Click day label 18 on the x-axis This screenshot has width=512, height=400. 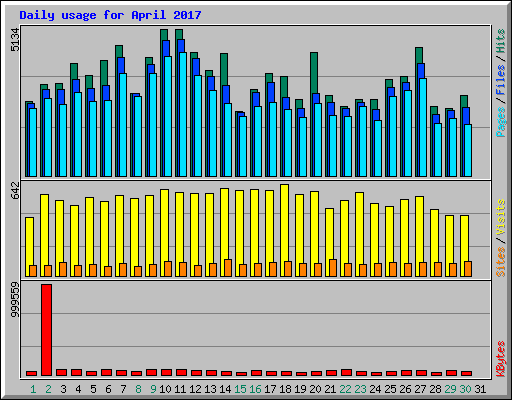[285, 389]
